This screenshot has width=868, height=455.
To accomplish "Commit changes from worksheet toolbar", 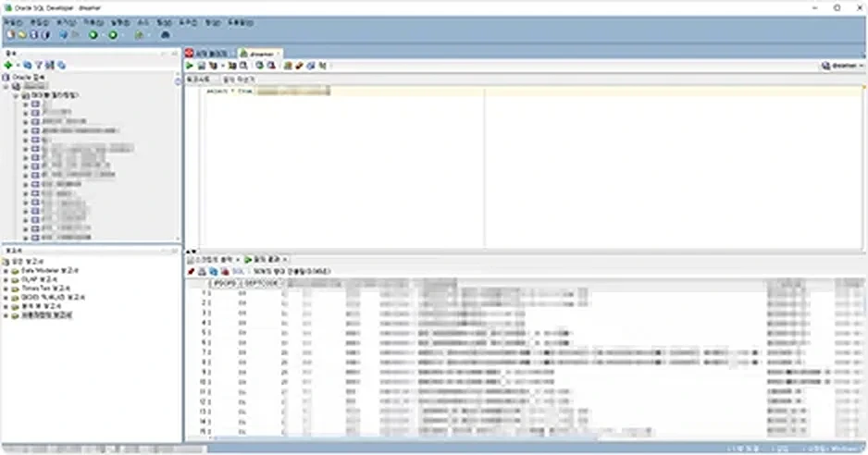I will [259, 66].
